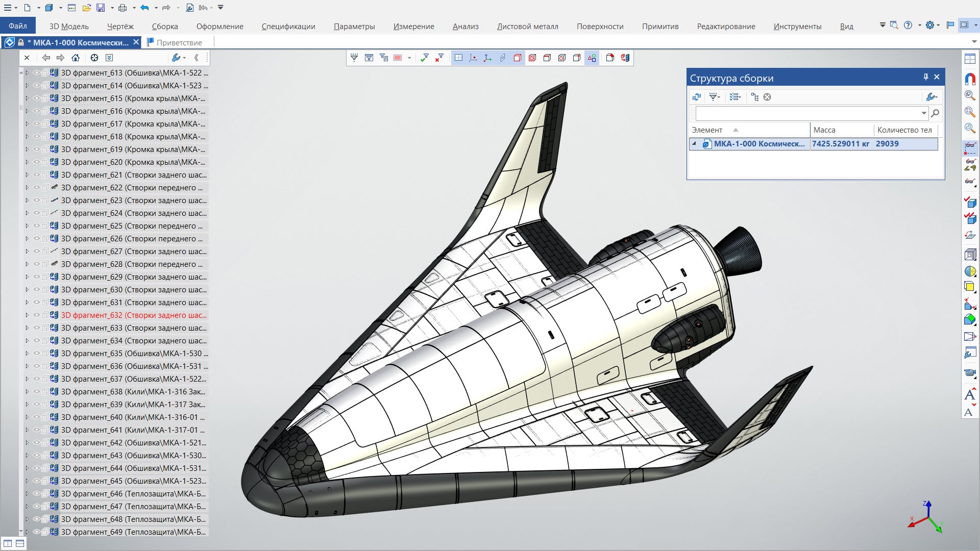Select by frame with the red rectangle icon

tap(398, 58)
